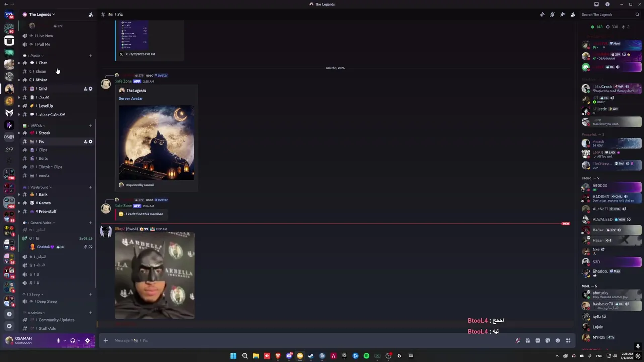Viewport: 644px width, 362px height.
Task: Toggle notification settings bell in header
Action: pos(552,14)
